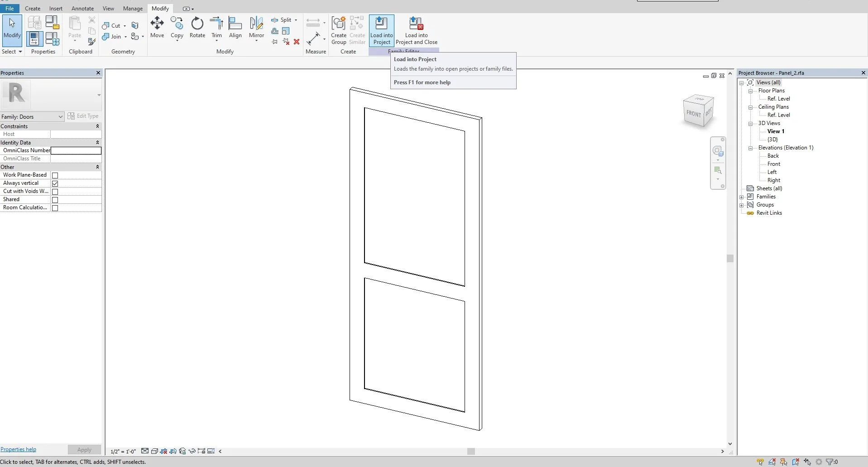Open the Properties help link
This screenshot has height=467, width=868.
click(18, 449)
